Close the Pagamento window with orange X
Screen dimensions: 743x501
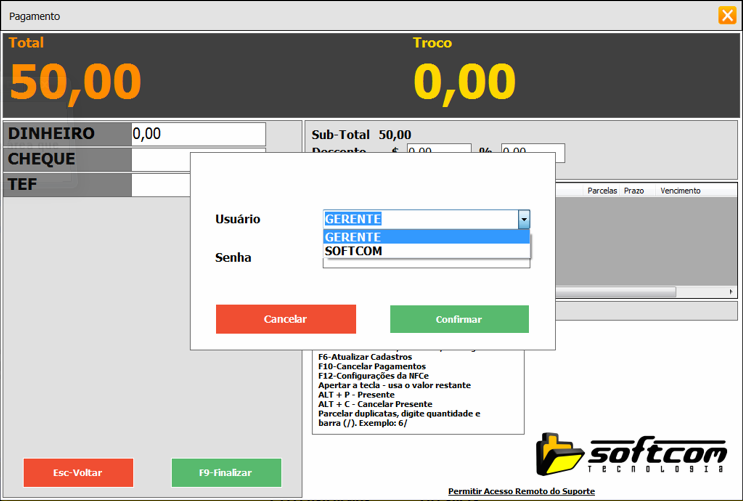pyautogui.click(x=727, y=15)
